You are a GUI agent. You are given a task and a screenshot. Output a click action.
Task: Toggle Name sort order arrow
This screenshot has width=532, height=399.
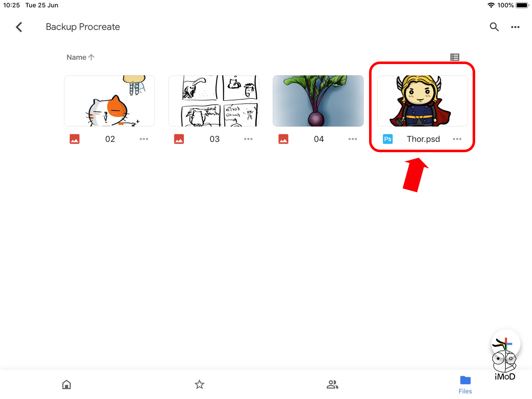click(x=91, y=57)
